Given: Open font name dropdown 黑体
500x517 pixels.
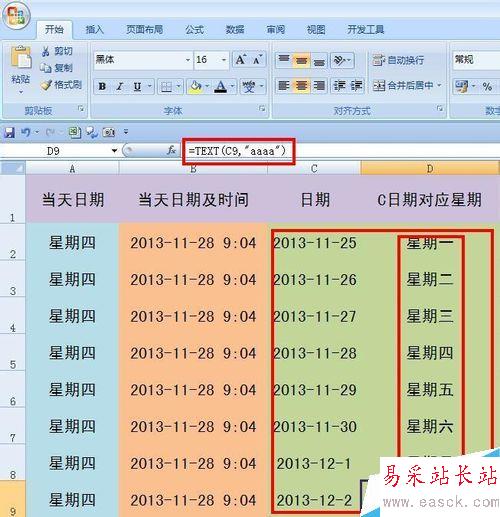Looking at the screenshot, I should [x=188, y=60].
